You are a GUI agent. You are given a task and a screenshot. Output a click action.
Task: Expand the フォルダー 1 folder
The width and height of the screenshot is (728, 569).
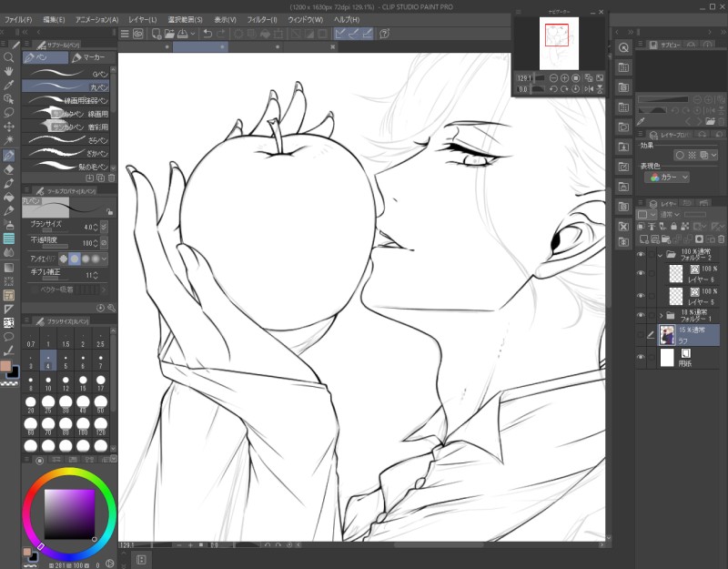point(661,315)
